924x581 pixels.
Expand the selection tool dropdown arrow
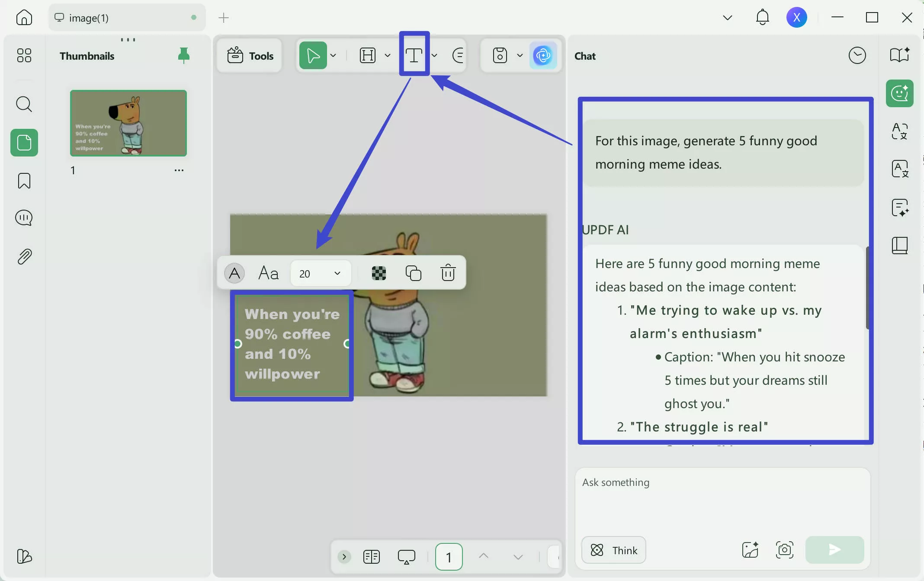tap(333, 55)
